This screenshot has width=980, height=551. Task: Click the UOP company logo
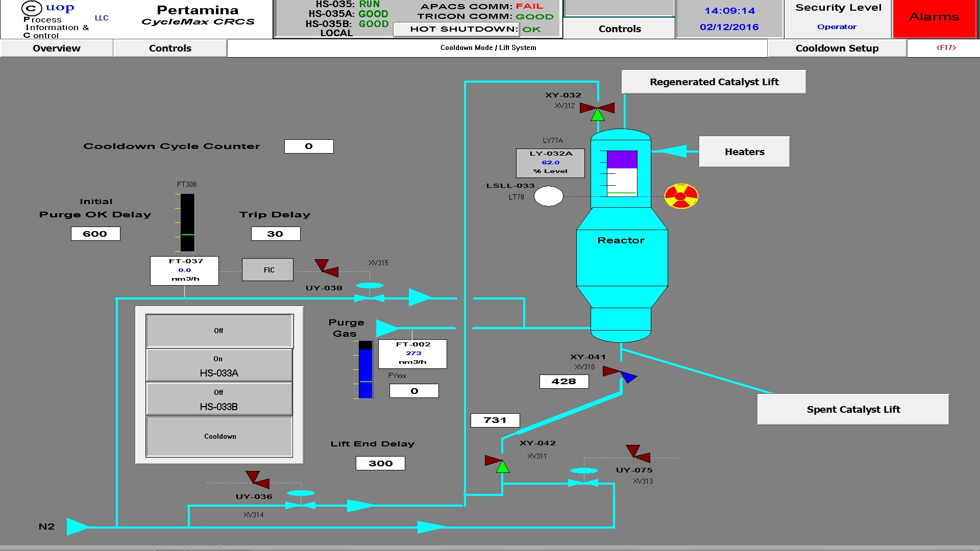pyautogui.click(x=47, y=9)
